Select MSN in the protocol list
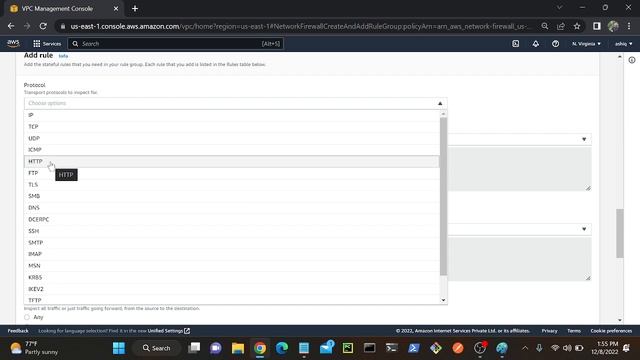This screenshot has height=360, width=640. pyautogui.click(x=232, y=266)
